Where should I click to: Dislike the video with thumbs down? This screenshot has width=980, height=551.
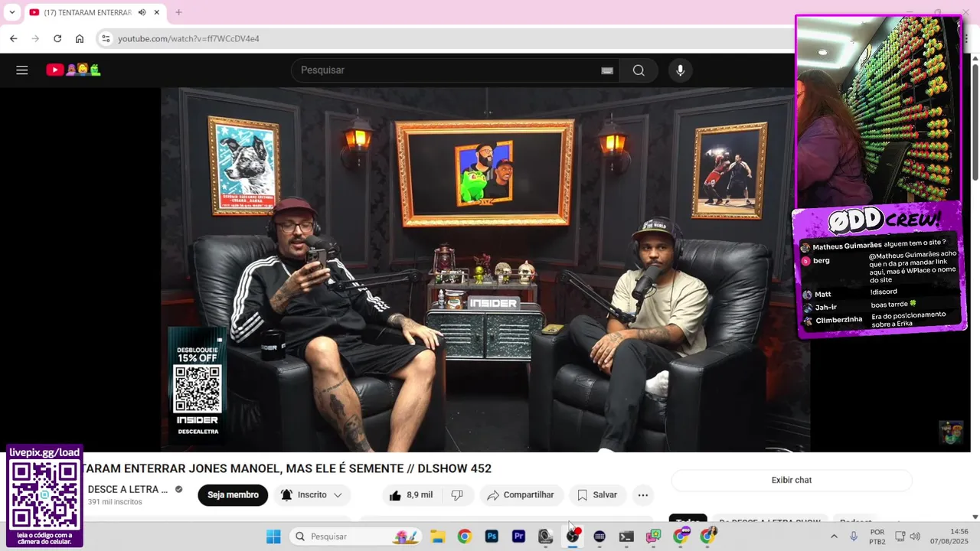pos(457,495)
